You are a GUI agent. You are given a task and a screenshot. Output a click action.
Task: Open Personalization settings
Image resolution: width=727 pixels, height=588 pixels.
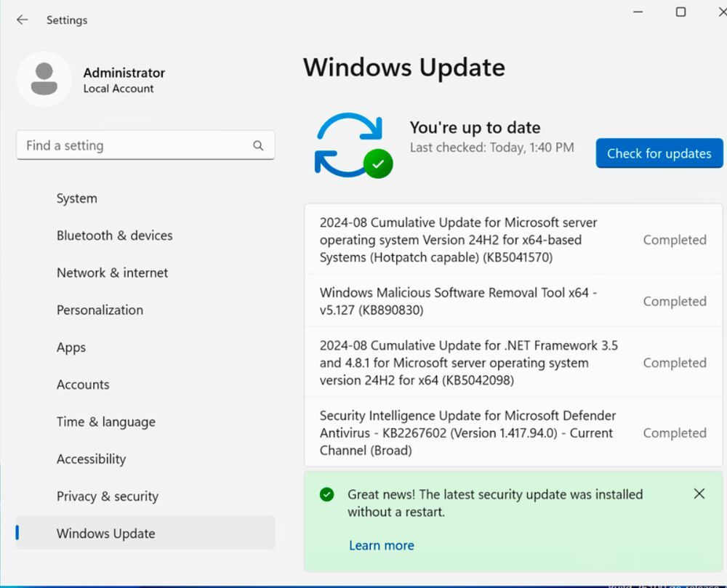pyautogui.click(x=100, y=310)
